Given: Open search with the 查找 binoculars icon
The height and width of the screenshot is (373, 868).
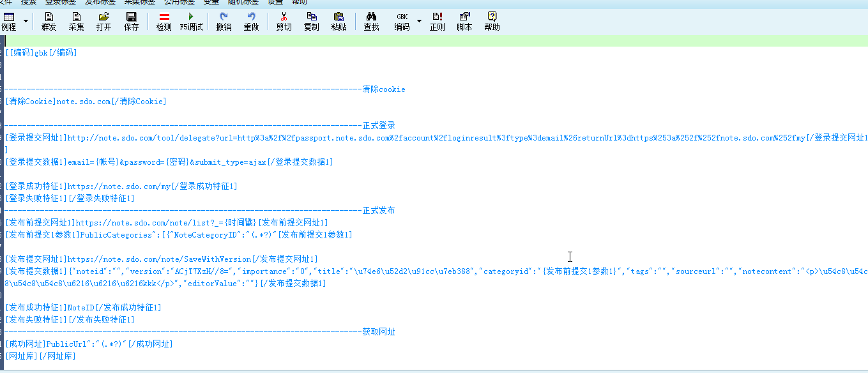Looking at the screenshot, I should pos(370,19).
